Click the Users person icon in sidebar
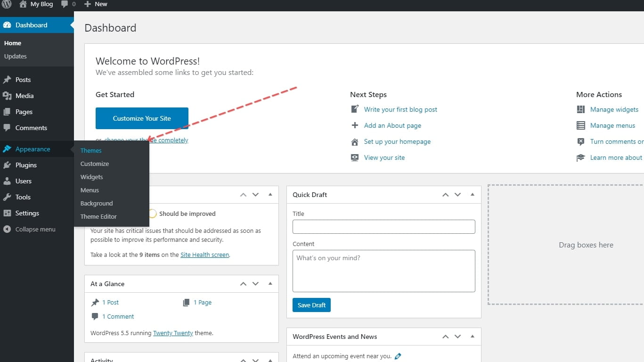The height and width of the screenshot is (362, 644). pos(7,181)
